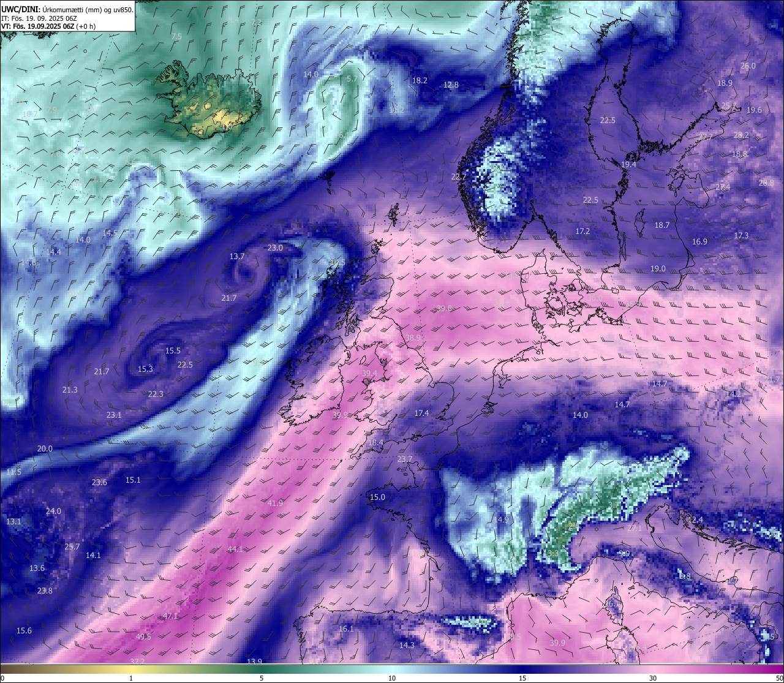Click the 15.1 value on the map

click(x=133, y=480)
